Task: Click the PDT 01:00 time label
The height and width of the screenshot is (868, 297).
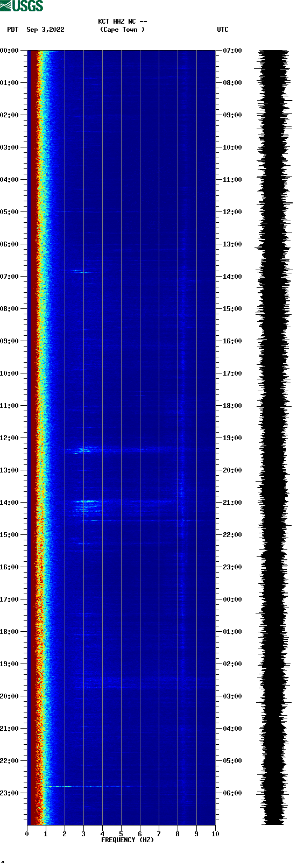Action: click(x=10, y=83)
